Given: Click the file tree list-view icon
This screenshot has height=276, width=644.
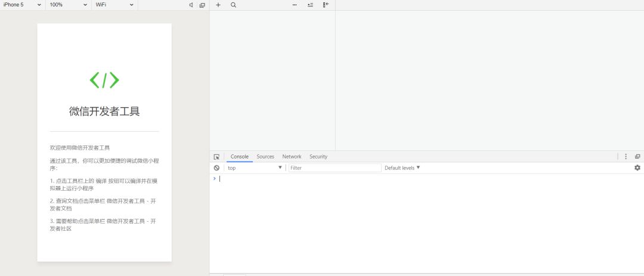Looking at the screenshot, I should point(310,5).
